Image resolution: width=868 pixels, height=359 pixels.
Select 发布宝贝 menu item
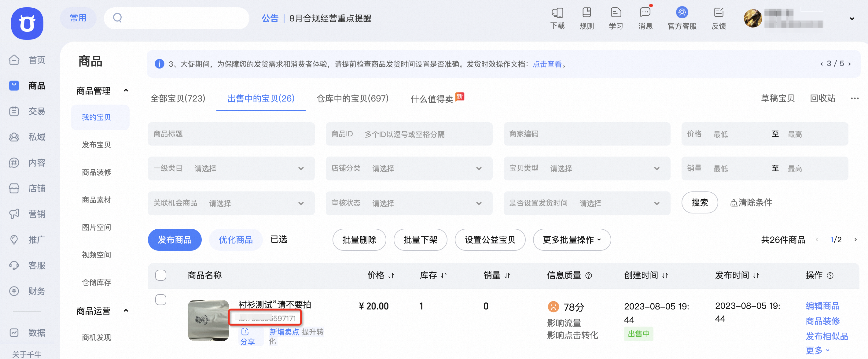tap(96, 145)
